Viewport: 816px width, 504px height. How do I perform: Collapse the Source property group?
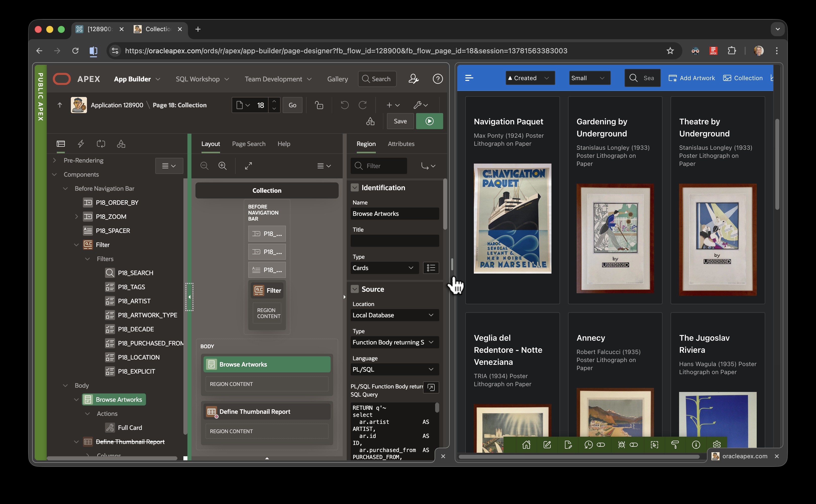355,289
